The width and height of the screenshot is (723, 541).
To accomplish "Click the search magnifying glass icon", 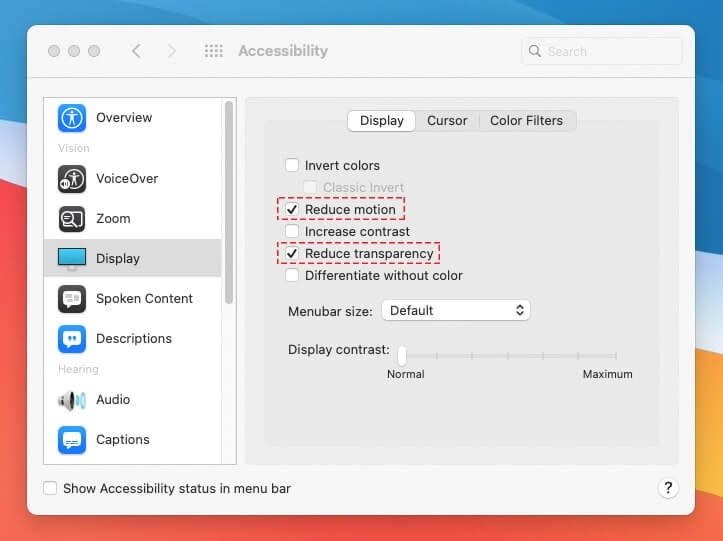I will click(534, 51).
